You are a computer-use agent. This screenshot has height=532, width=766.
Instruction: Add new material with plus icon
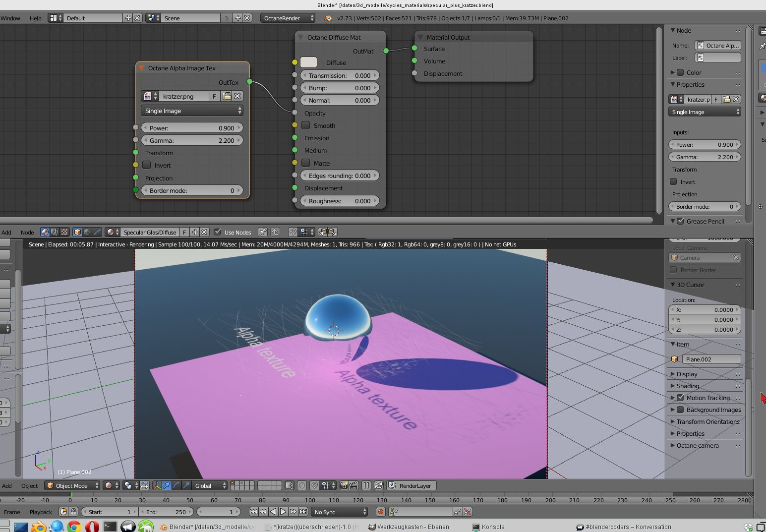(195, 232)
